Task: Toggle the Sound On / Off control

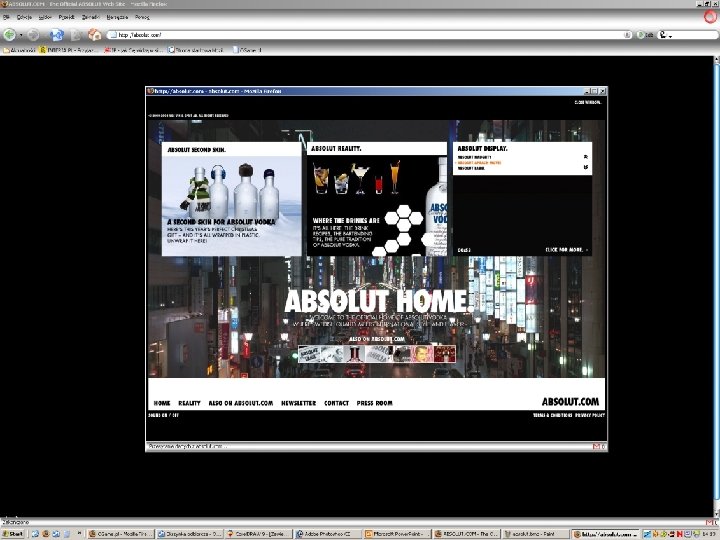Action: 163,415
